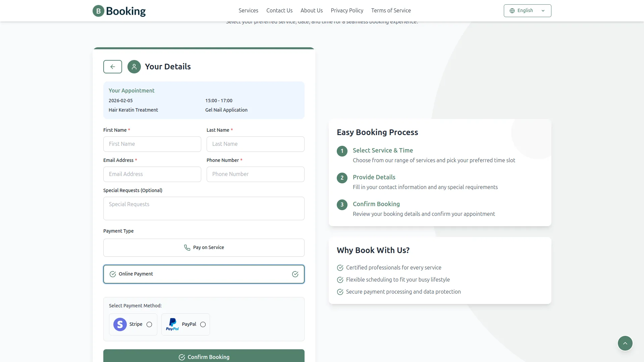This screenshot has width=644, height=362.
Task: Select the PayPal radio button
Action: coord(203,324)
